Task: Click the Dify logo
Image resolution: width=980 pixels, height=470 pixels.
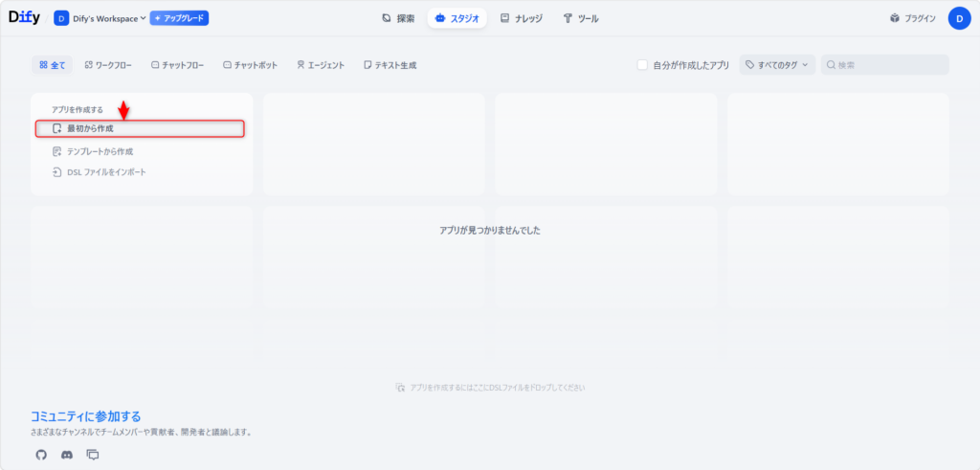Action: click(x=24, y=17)
